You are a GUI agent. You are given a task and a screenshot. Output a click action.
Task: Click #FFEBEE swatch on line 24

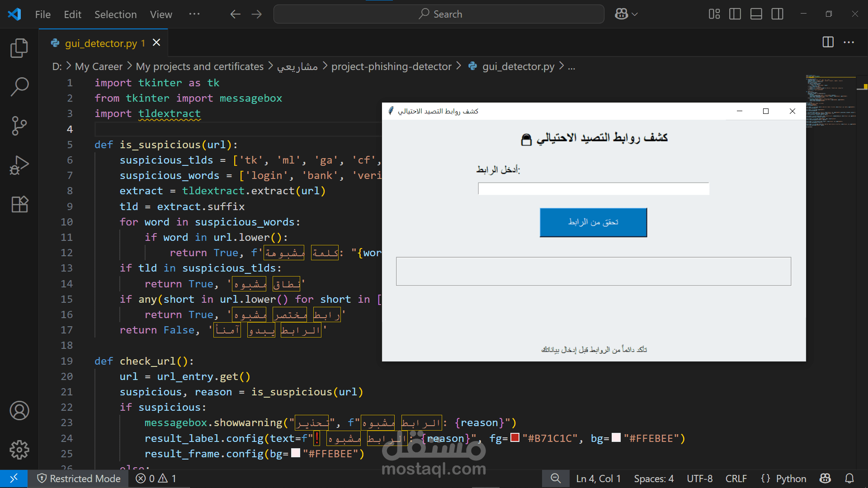pyautogui.click(x=616, y=437)
